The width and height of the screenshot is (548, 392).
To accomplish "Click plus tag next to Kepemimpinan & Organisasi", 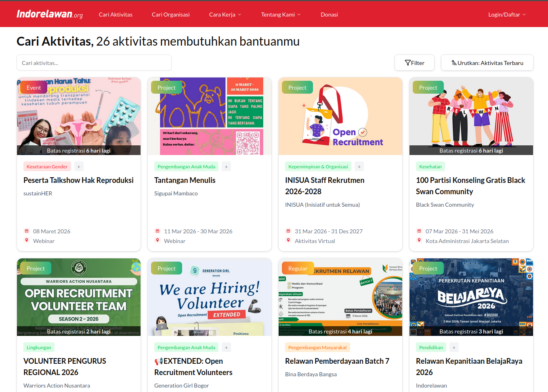I will pyautogui.click(x=359, y=167).
